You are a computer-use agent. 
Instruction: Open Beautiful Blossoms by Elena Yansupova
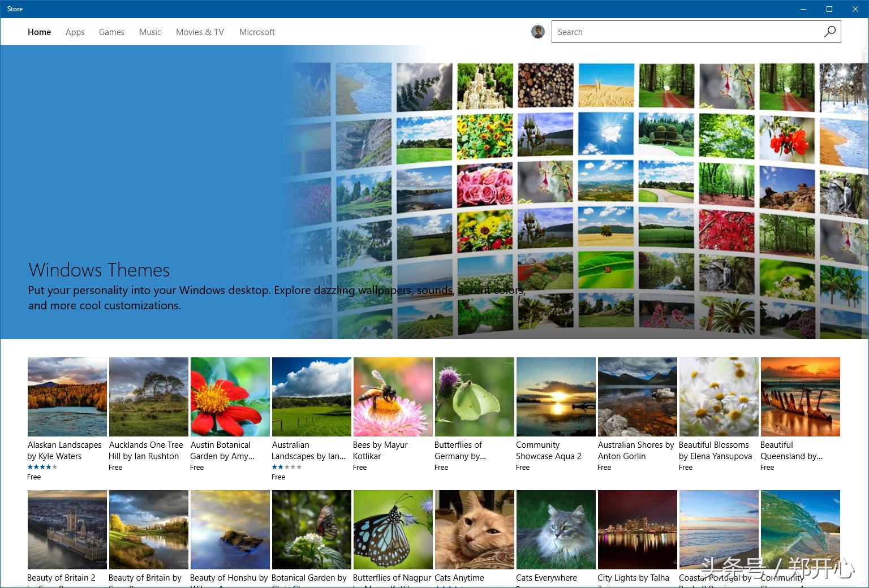[x=719, y=396]
